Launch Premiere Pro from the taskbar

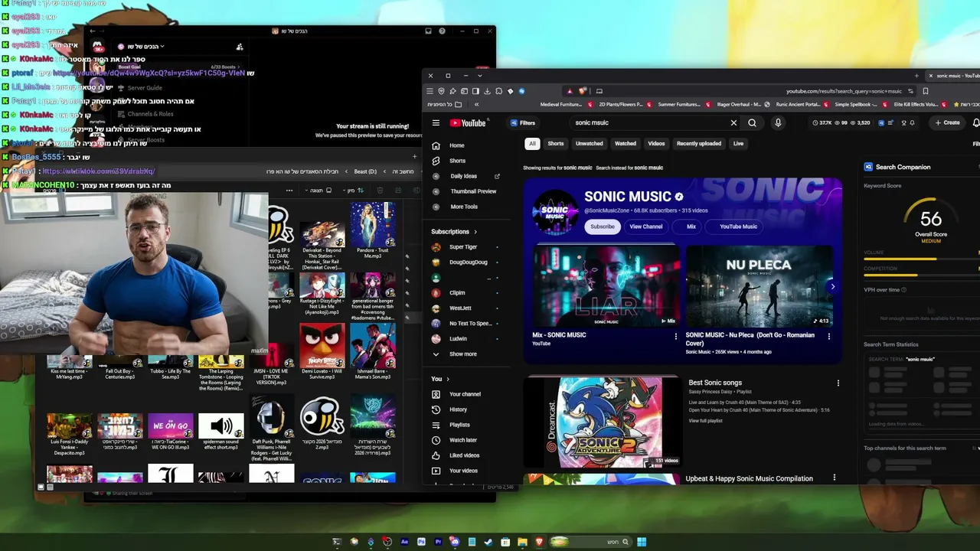[x=438, y=542]
